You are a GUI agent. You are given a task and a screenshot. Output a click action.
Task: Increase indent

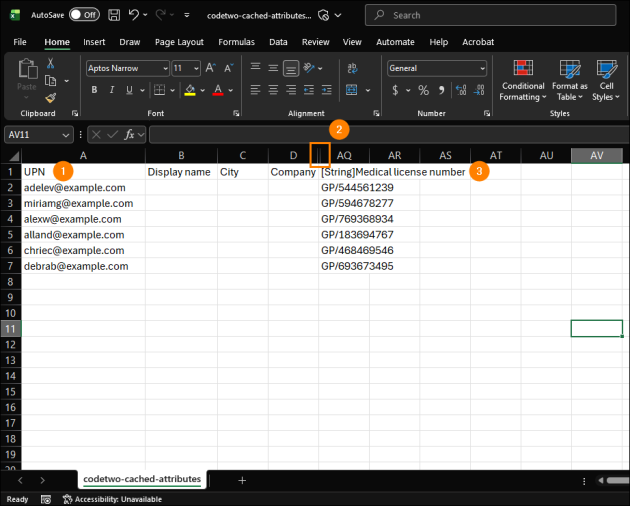(x=327, y=90)
